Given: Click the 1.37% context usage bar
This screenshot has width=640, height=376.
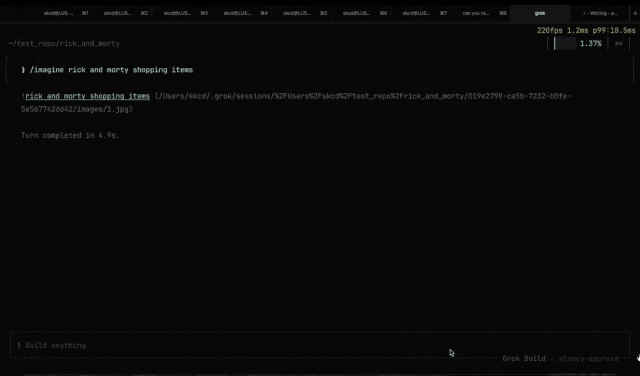Looking at the screenshot, I should point(578,44).
